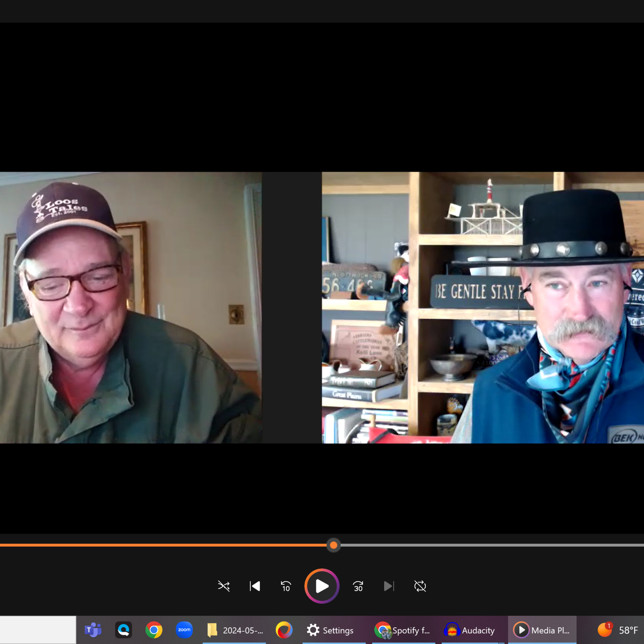Open Google Chrome

154,630
